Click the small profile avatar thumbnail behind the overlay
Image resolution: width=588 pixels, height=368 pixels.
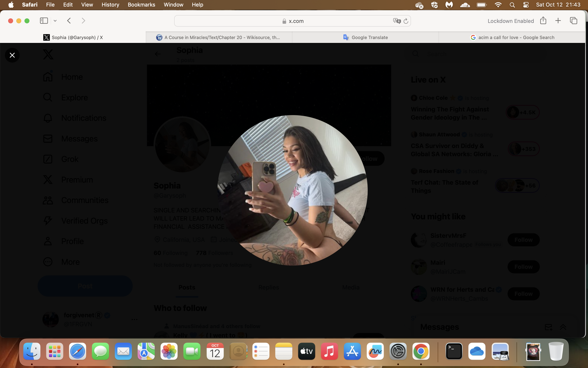pyautogui.click(x=183, y=145)
